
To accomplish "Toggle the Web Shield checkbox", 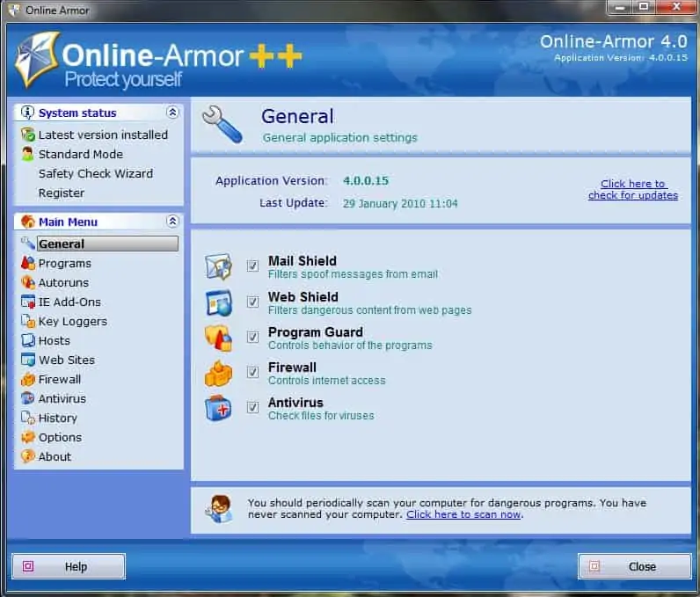I will (x=252, y=302).
